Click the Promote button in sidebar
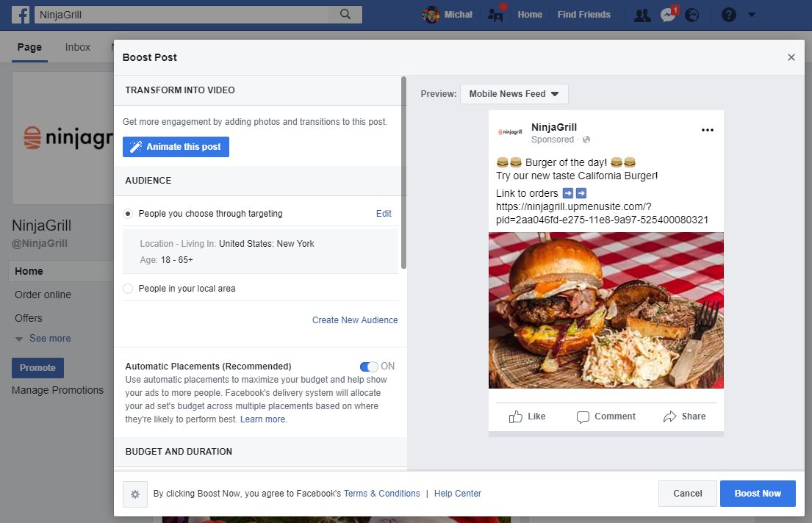812x523 pixels. coord(37,368)
